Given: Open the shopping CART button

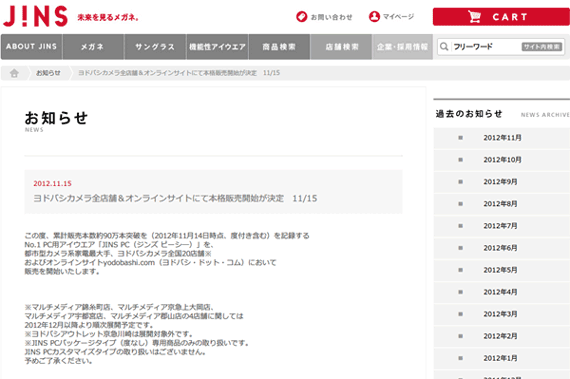Looking at the screenshot, I should click(501, 17).
